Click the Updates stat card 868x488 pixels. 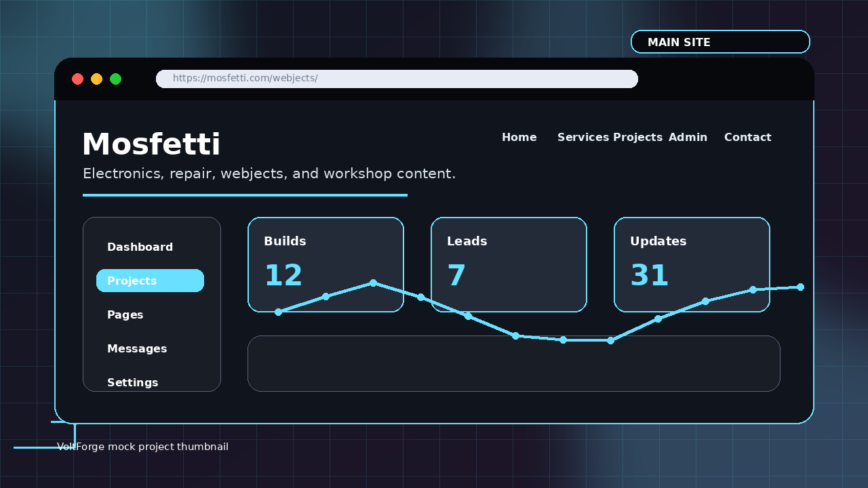[x=692, y=264]
